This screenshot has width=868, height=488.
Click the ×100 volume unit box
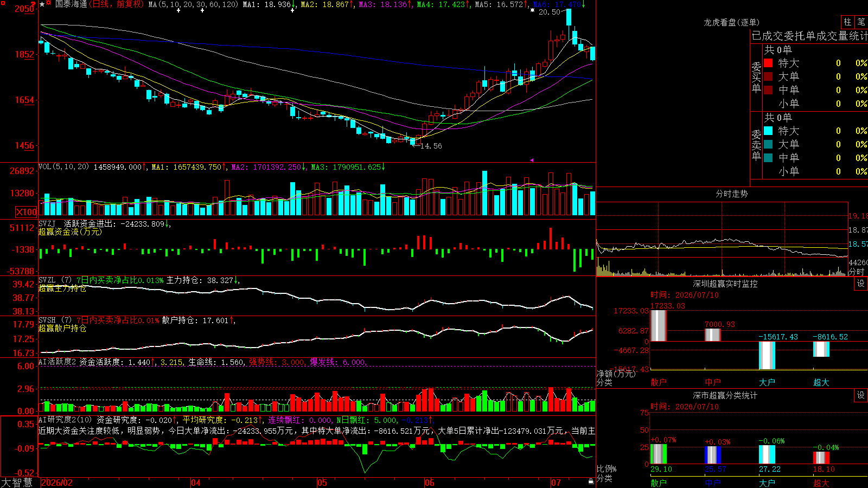(27, 212)
